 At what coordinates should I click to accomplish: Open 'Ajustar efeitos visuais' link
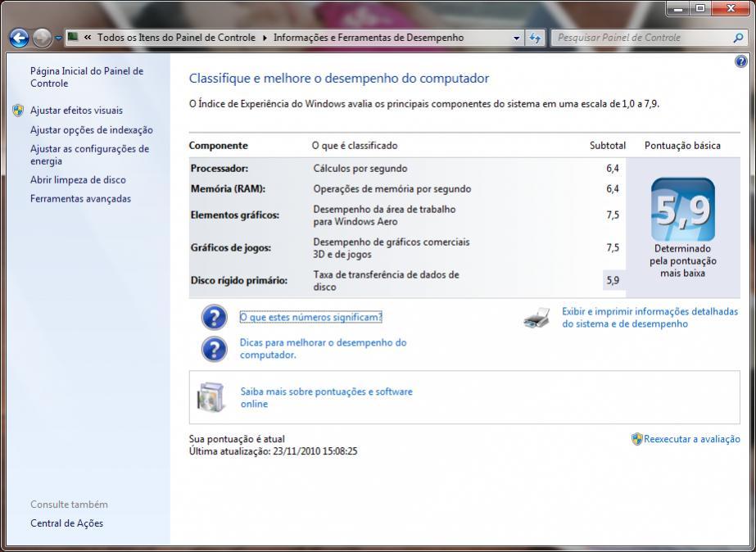click(77, 111)
